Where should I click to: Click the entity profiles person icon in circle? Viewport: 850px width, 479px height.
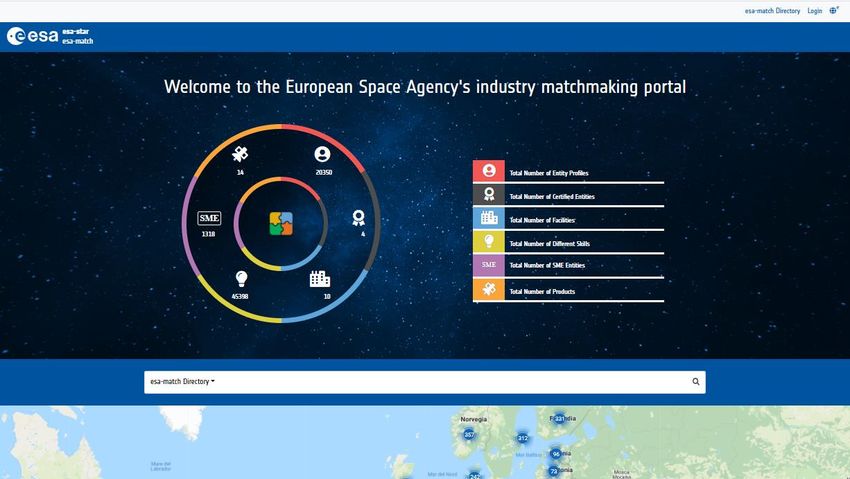[x=323, y=154]
